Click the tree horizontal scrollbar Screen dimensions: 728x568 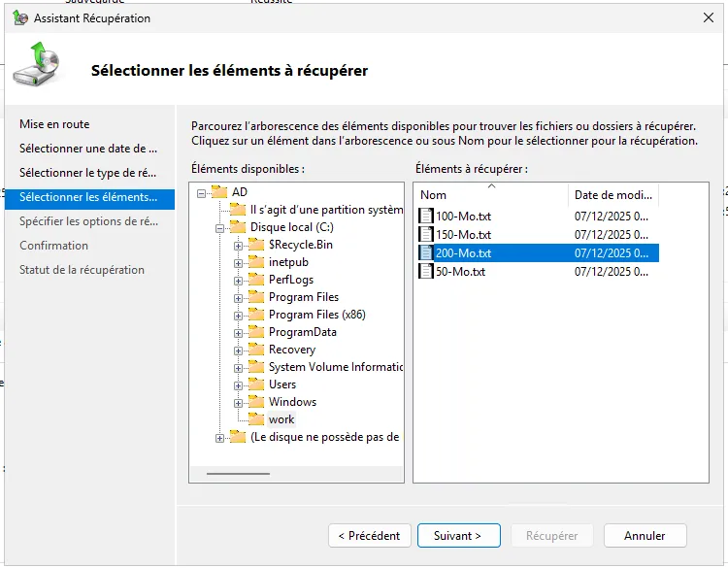click(239, 474)
